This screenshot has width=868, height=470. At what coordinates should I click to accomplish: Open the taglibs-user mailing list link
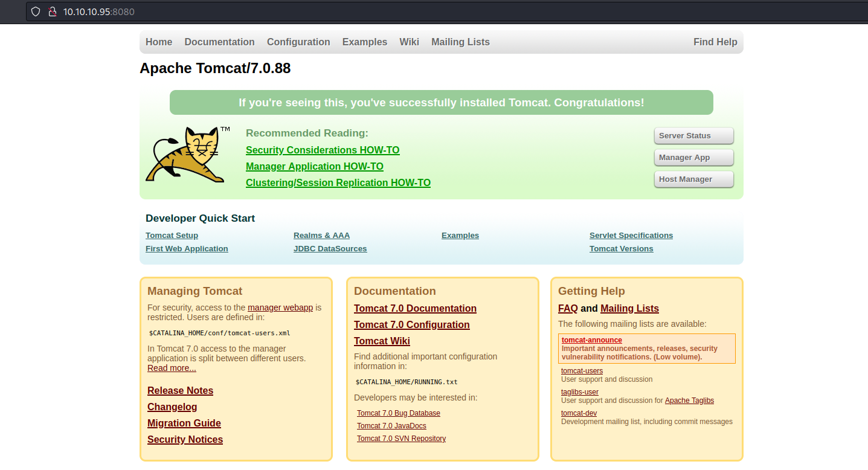580,392
